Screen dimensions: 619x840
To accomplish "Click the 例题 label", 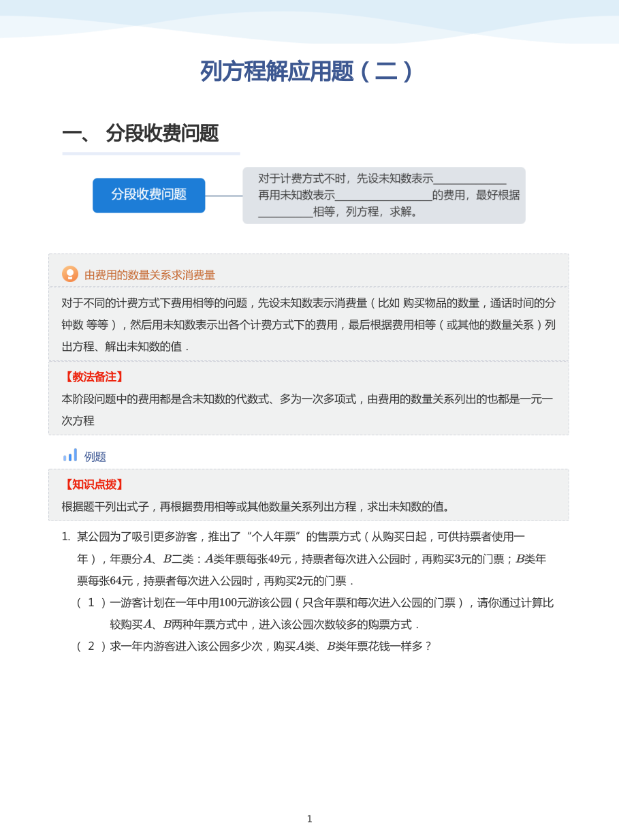I will pos(95,457).
